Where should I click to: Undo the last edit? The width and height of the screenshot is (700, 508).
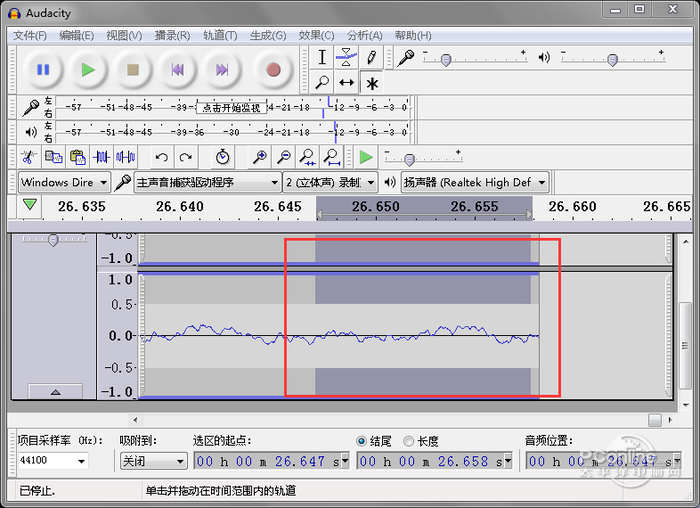tap(161, 157)
